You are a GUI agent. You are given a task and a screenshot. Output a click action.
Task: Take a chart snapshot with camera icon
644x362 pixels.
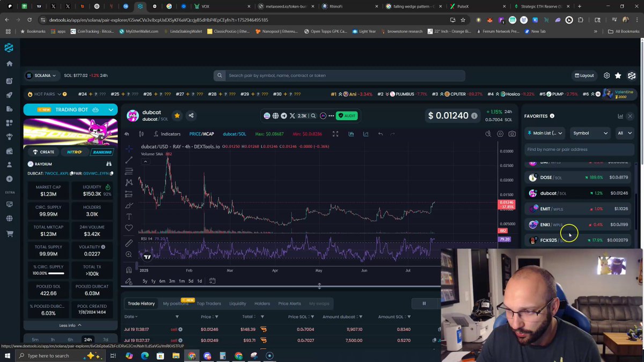513,134
